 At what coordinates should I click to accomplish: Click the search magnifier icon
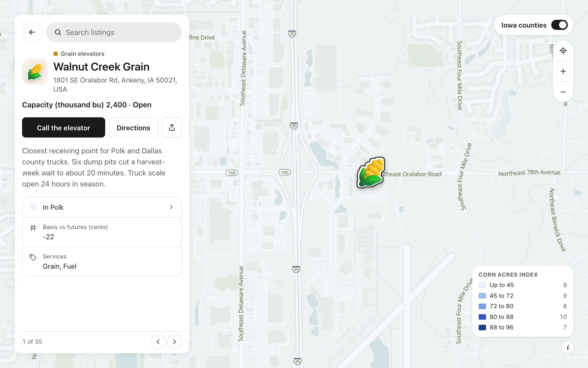[58, 32]
